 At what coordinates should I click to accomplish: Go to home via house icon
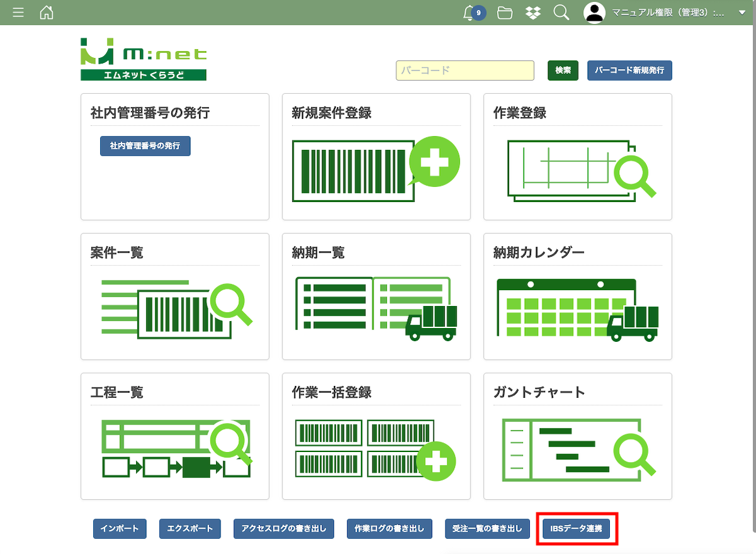(47, 13)
